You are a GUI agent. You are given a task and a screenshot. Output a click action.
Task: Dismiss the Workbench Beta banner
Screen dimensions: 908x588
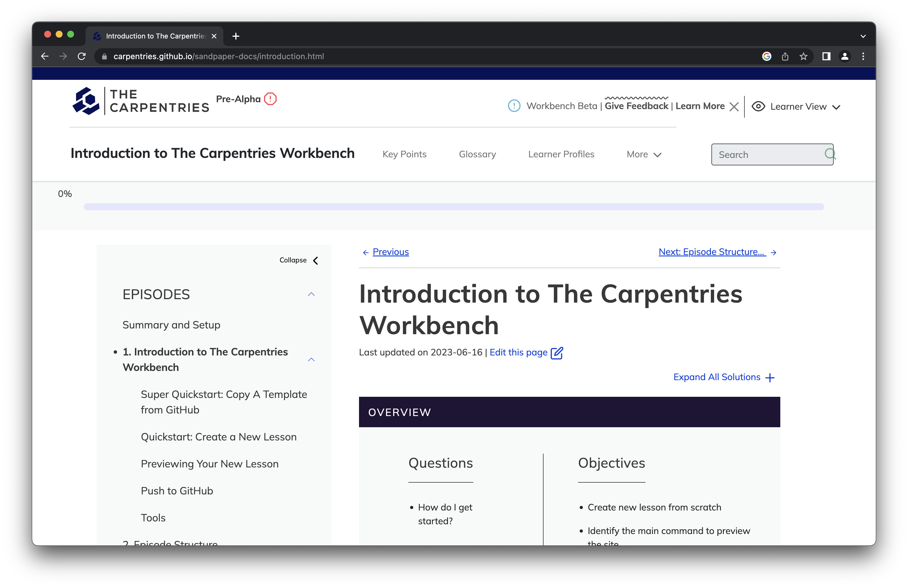tap(734, 107)
